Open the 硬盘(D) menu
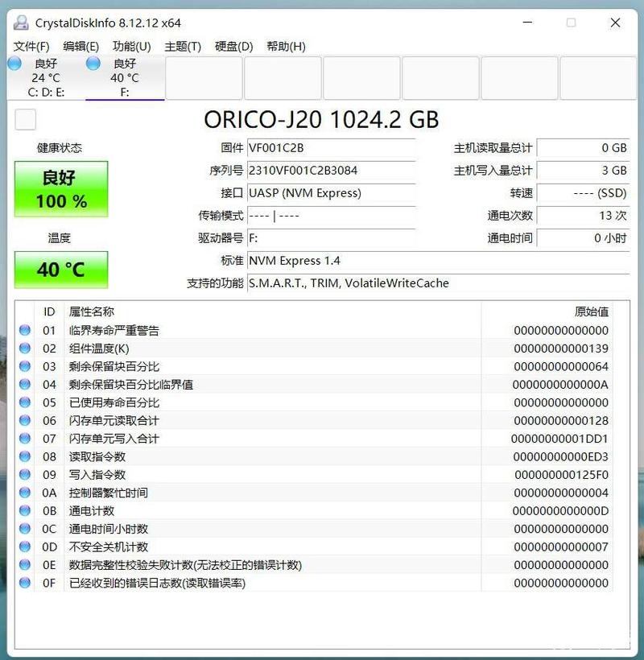The height and width of the screenshot is (660, 644). (x=234, y=47)
